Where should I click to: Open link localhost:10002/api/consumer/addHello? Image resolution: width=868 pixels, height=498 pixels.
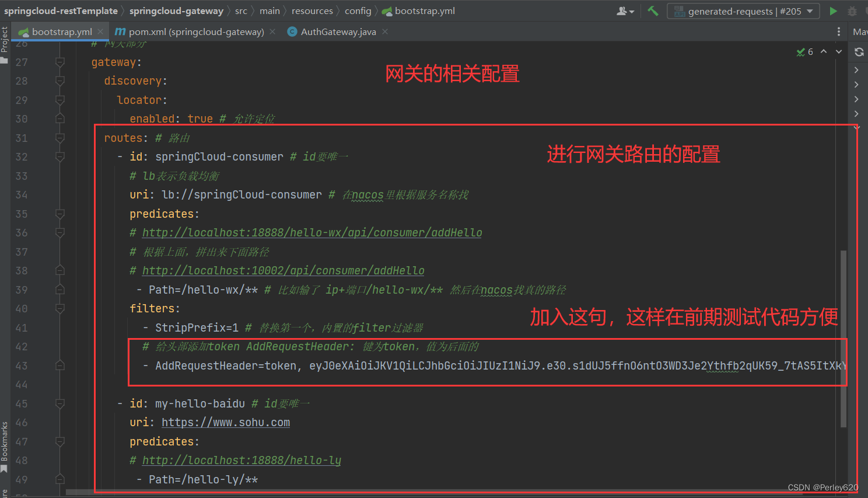coord(283,270)
